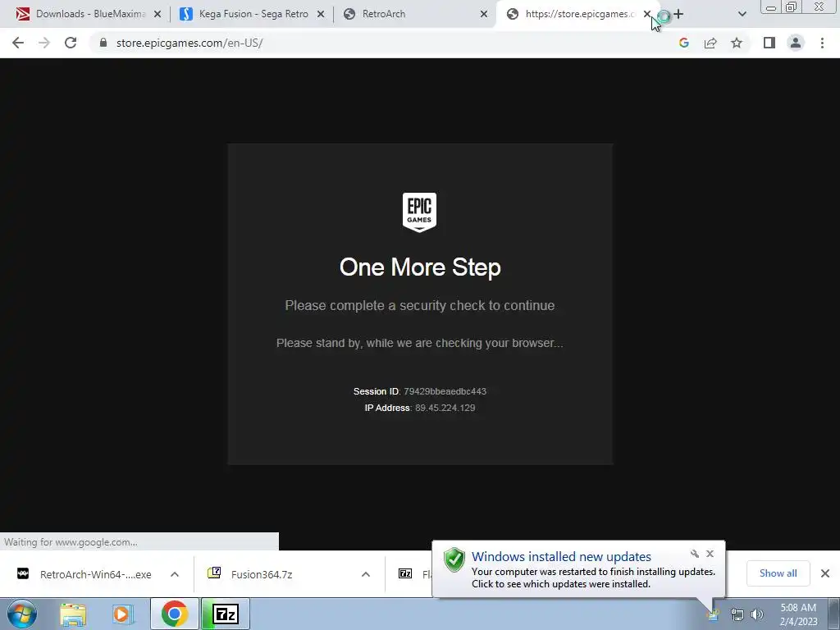Open the Chrome three-dot menu

click(x=822, y=43)
